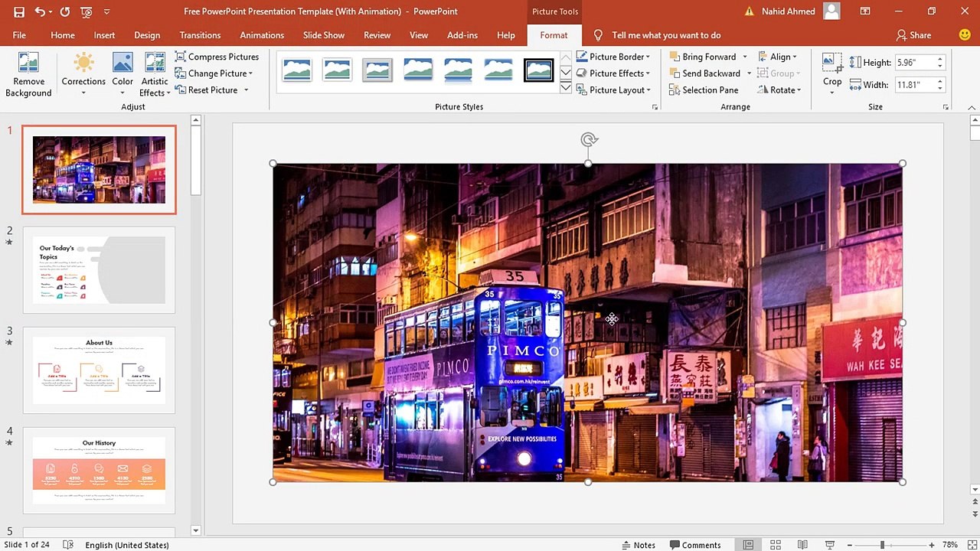Decrease Width with the down spinner
The image size is (980, 551).
point(940,89)
